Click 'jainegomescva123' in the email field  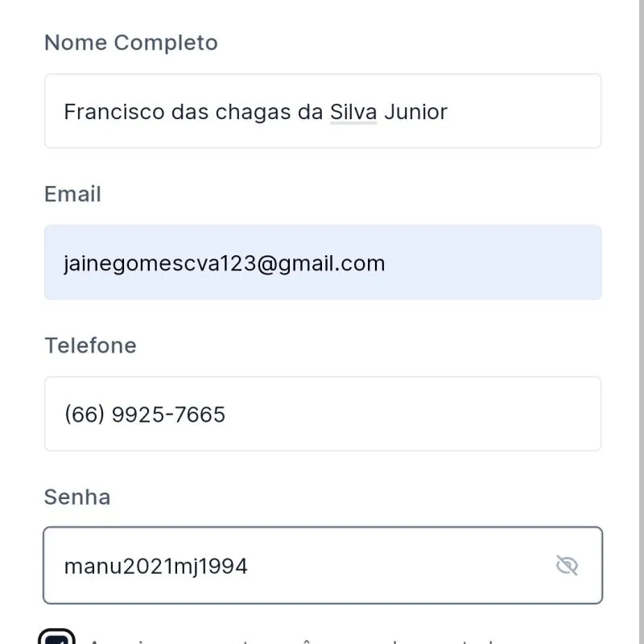[159, 263]
